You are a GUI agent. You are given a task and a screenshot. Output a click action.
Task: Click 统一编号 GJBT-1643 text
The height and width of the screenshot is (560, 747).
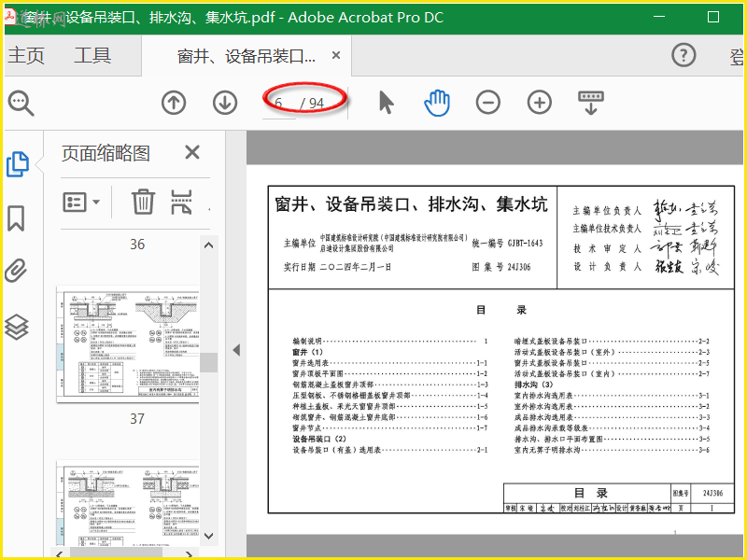click(x=507, y=244)
